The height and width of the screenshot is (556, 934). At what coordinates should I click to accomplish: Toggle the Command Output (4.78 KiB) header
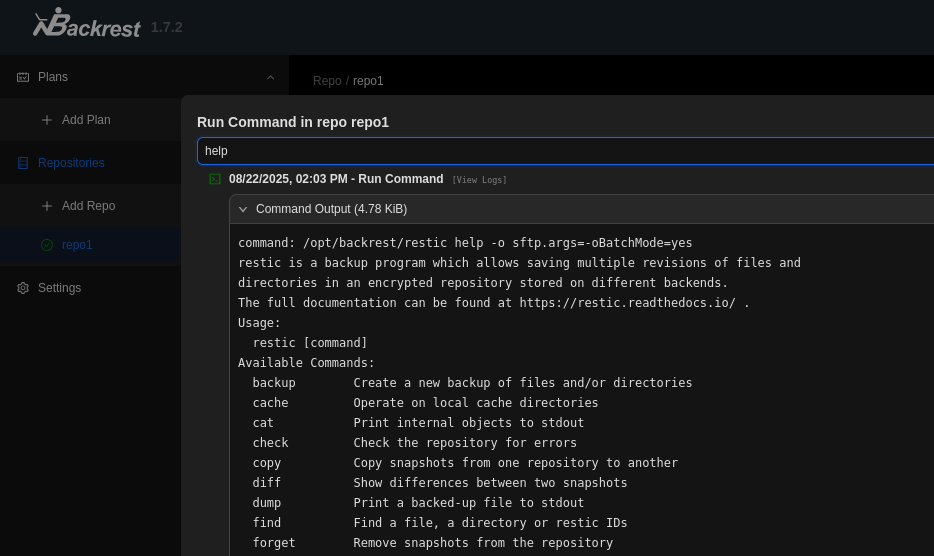331,209
